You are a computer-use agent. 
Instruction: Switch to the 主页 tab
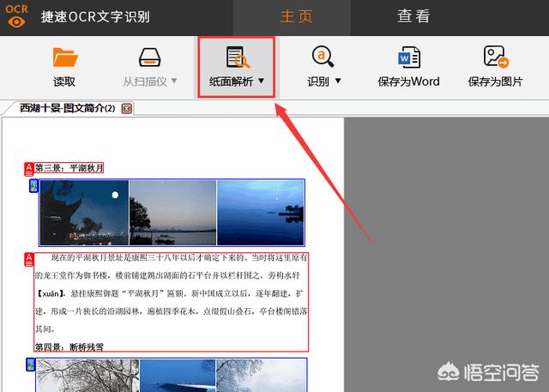(x=300, y=16)
